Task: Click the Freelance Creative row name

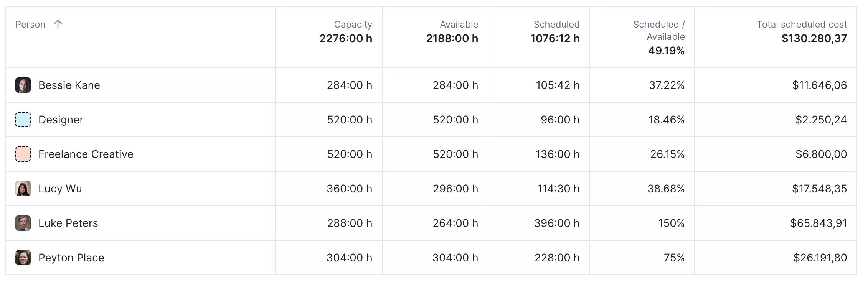Action: pos(86,154)
